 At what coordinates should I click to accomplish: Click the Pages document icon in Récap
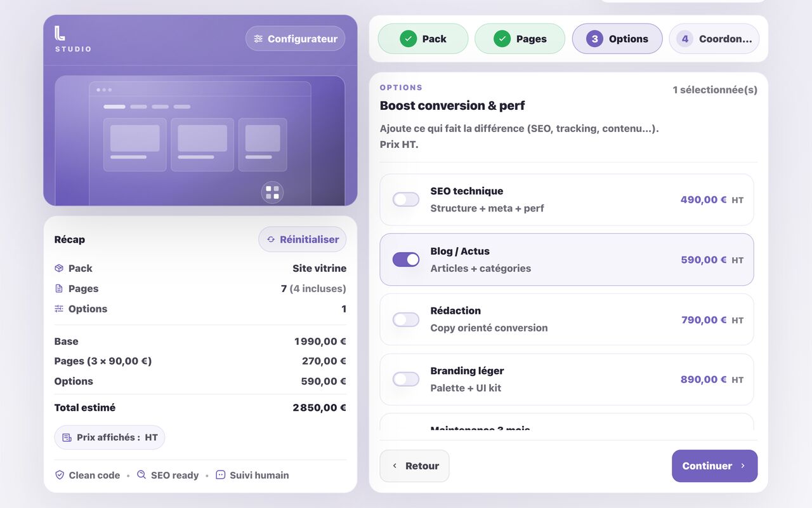click(59, 289)
